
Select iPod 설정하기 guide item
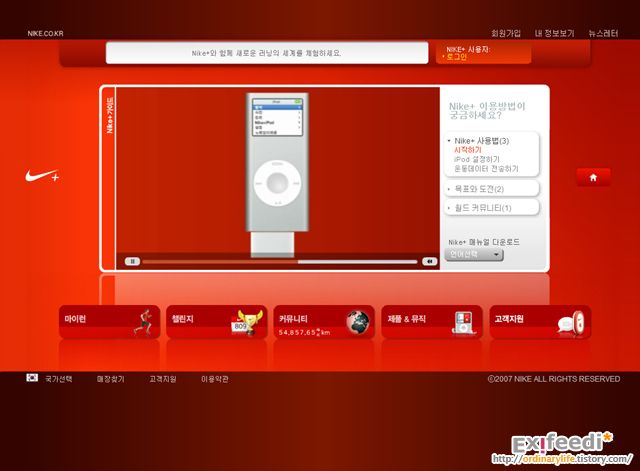(477, 159)
